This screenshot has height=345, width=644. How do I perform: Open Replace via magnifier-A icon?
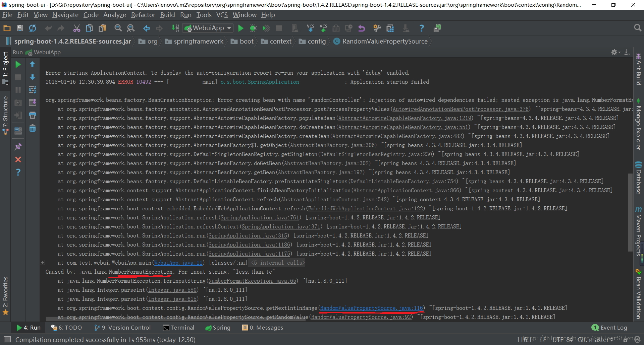coord(131,28)
